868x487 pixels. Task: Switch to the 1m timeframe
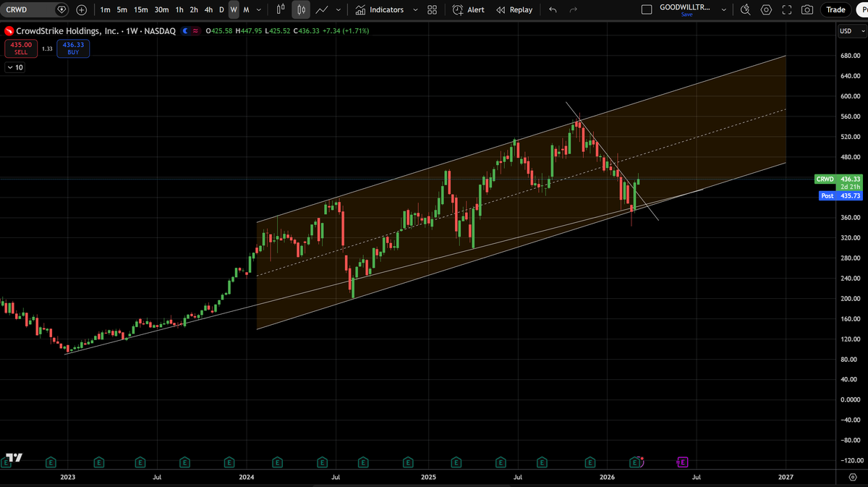click(x=106, y=9)
